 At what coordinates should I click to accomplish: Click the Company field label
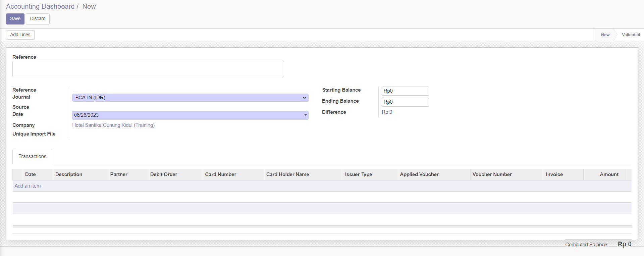[x=23, y=125]
